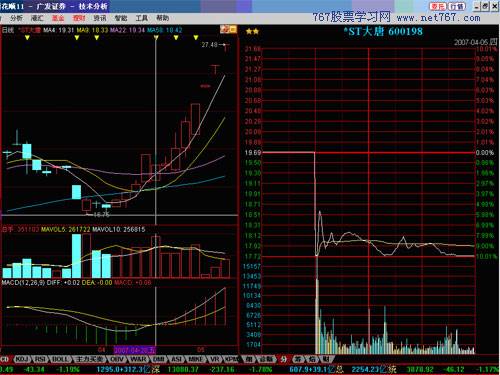Click the purple date label on time axis
500x375 pixels.
[135, 350]
